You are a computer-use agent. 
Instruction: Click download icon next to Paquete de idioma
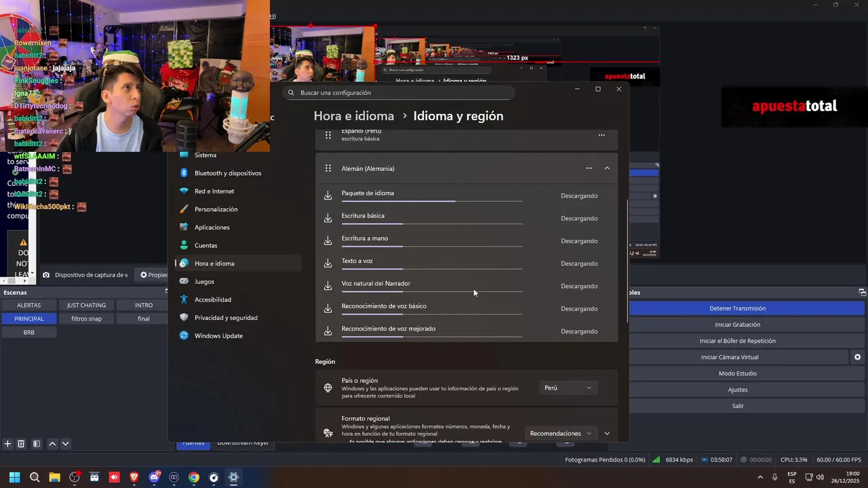328,195
